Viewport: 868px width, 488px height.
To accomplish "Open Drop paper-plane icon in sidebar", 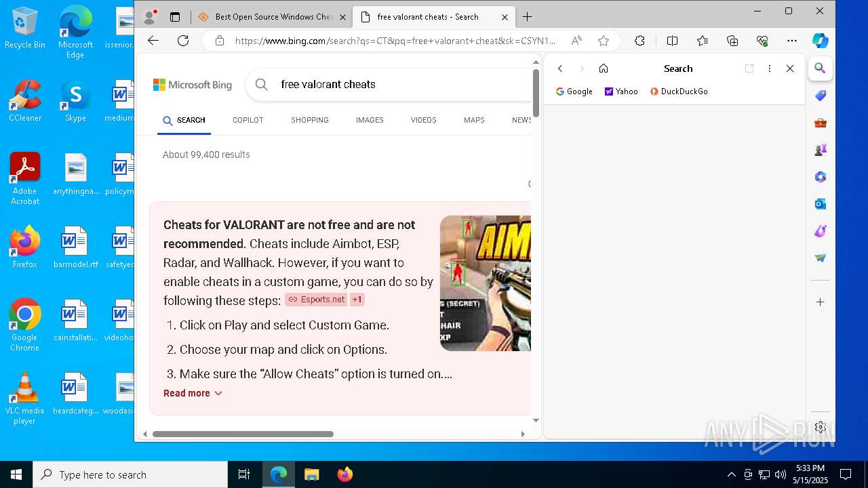I will 821,258.
